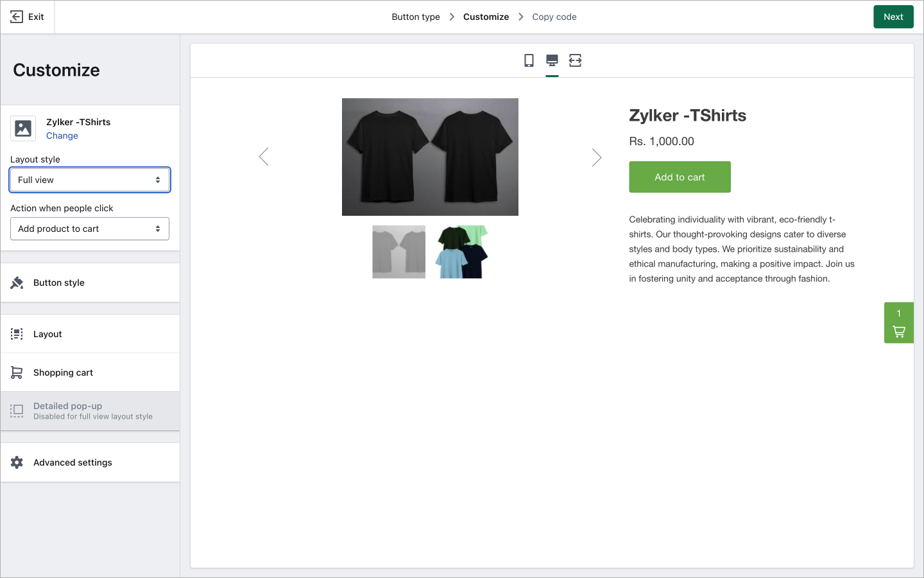The height and width of the screenshot is (578, 924).
Task: Click the Next button
Action: click(x=893, y=17)
